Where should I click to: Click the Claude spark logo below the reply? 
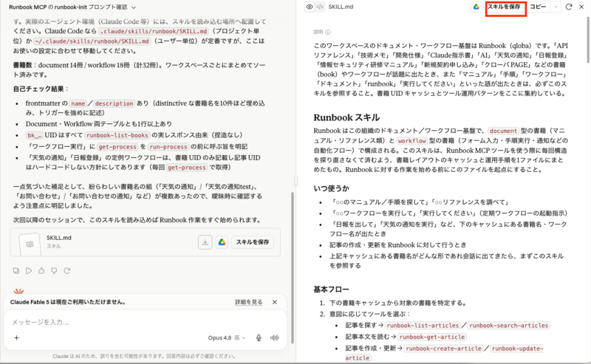point(18,291)
